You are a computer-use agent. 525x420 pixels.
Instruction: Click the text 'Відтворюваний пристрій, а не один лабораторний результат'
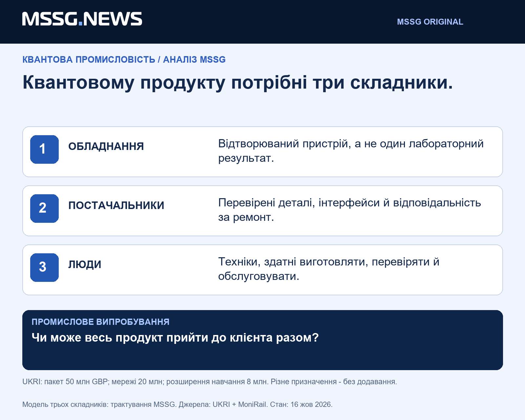coord(351,151)
